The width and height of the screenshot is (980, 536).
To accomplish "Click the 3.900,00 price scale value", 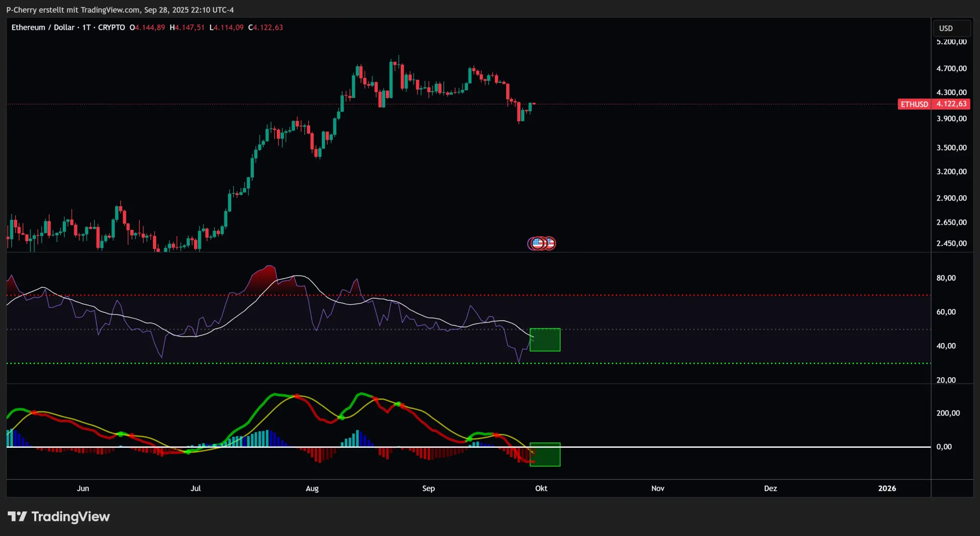I will click(x=952, y=119).
